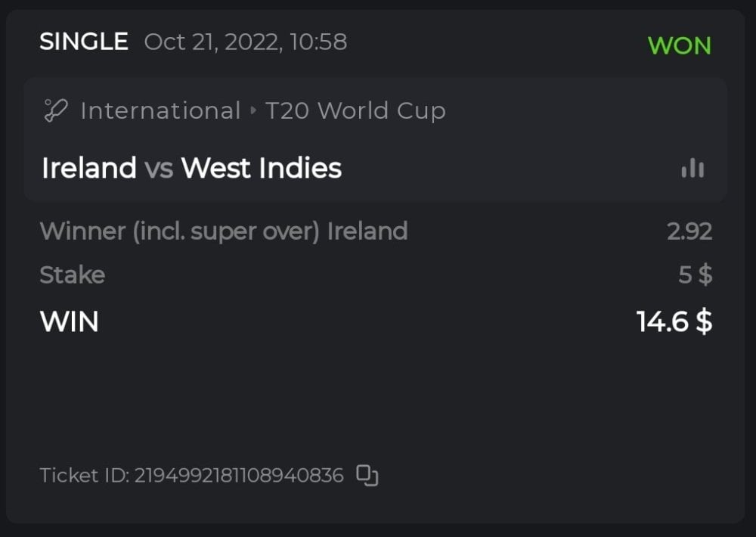
Task: Click the 14.6 $ win amount
Action: tap(674, 321)
